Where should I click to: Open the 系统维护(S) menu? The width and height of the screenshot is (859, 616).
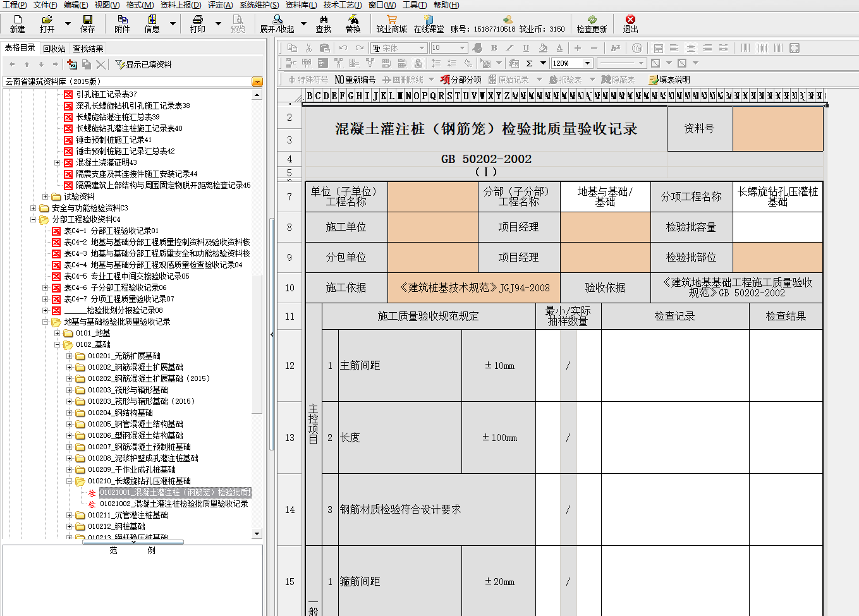[x=259, y=5]
